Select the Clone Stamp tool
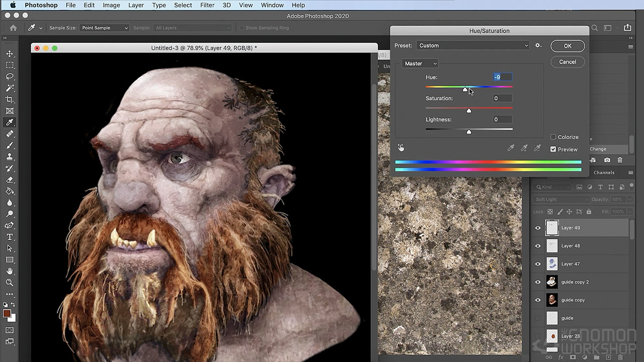The height and width of the screenshot is (362, 644). [10, 157]
